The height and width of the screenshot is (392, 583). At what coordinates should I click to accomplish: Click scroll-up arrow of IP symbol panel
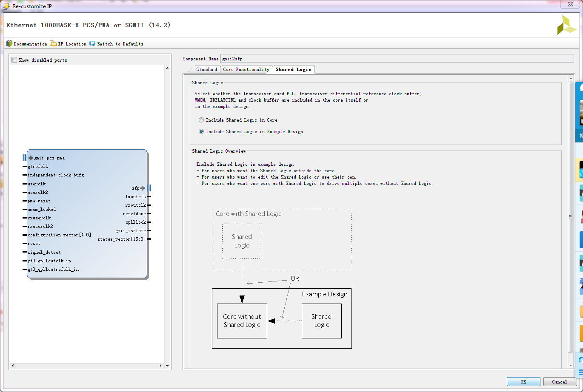(x=167, y=68)
